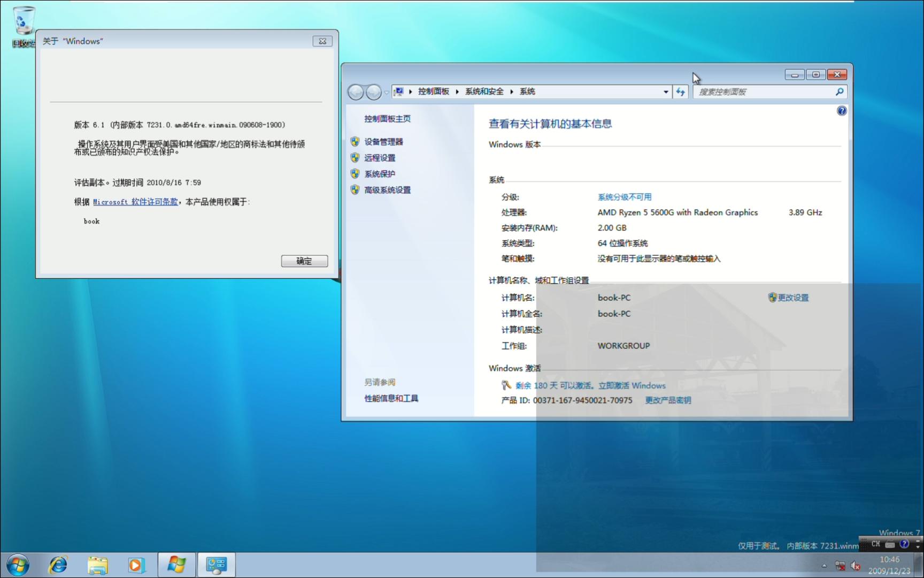The image size is (924, 578).
Task: Click the product ID 00371-167-9450021-70975
Action: 582,400
